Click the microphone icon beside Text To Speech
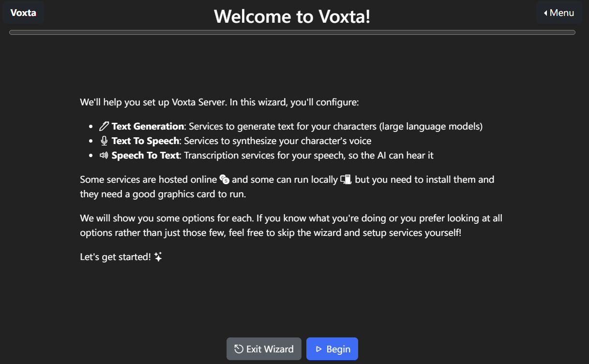Image resolution: width=589 pixels, height=364 pixels. click(x=104, y=141)
